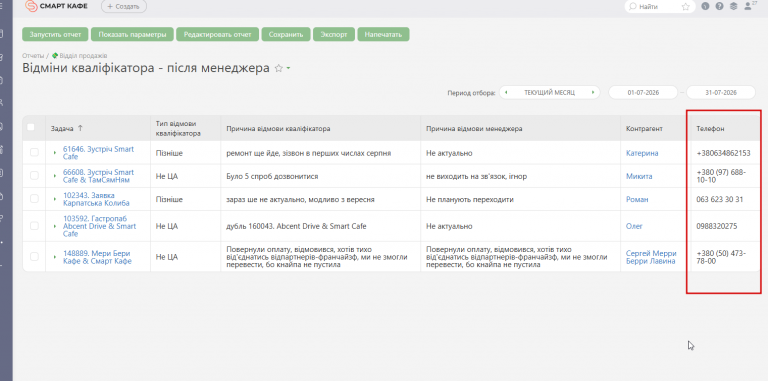Check the box for task 148889 row

pyautogui.click(x=34, y=256)
